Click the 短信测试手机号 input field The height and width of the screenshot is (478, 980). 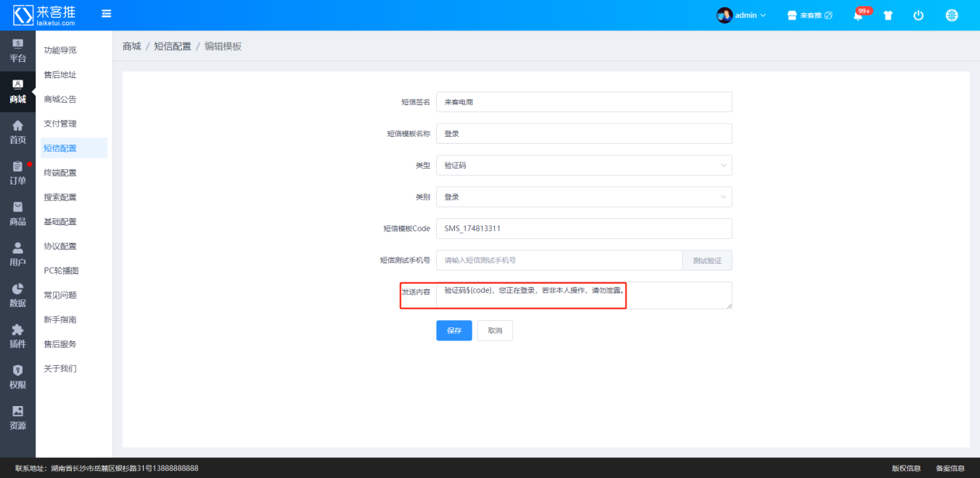click(559, 261)
